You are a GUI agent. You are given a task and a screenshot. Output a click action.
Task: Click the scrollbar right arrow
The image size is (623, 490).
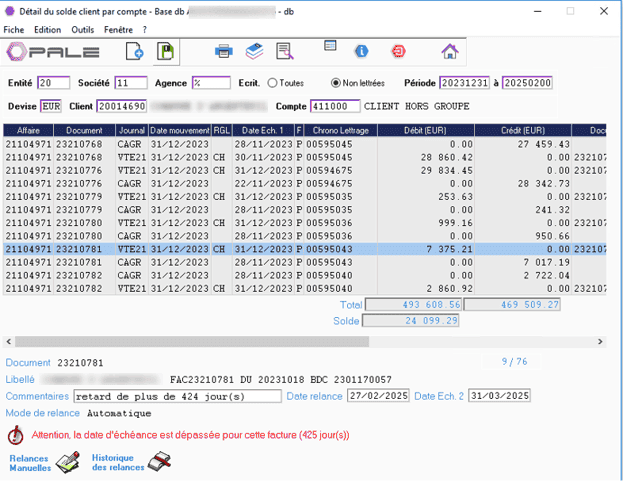pos(600,341)
